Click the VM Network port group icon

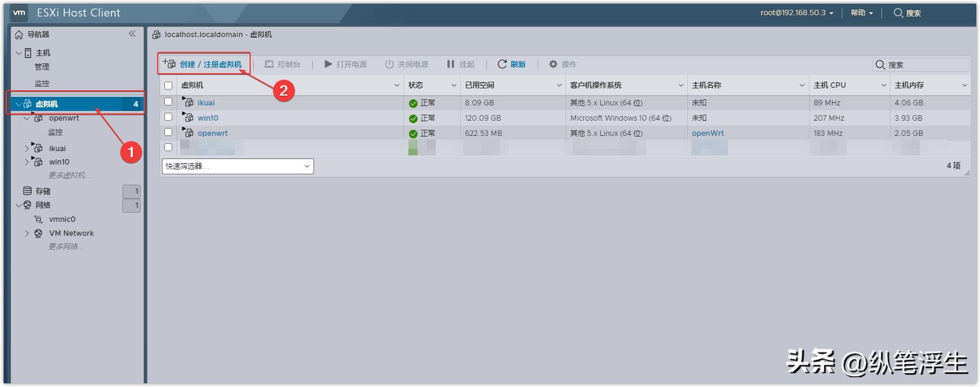(38, 233)
